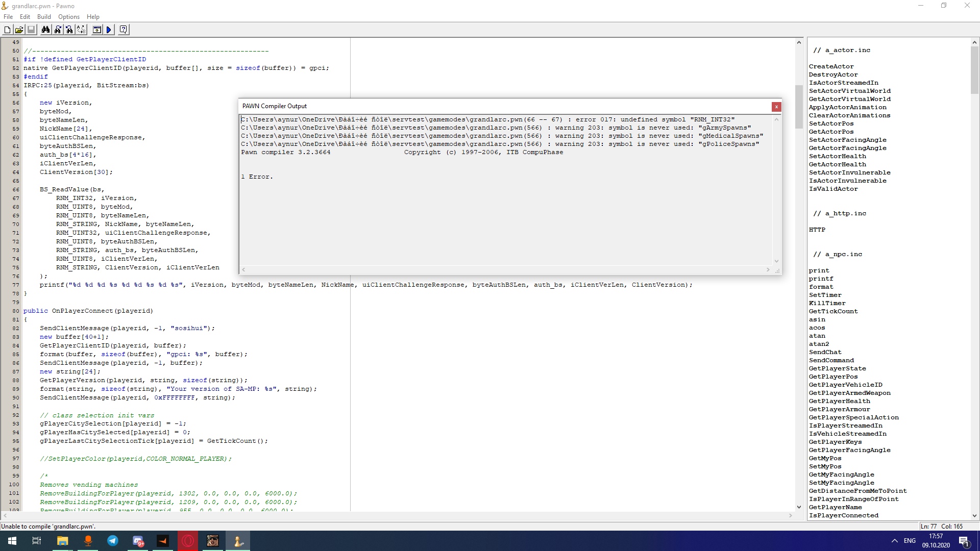980x551 pixels.
Task: Click the Pawno chess pawn taskbar icon
Action: (238, 541)
